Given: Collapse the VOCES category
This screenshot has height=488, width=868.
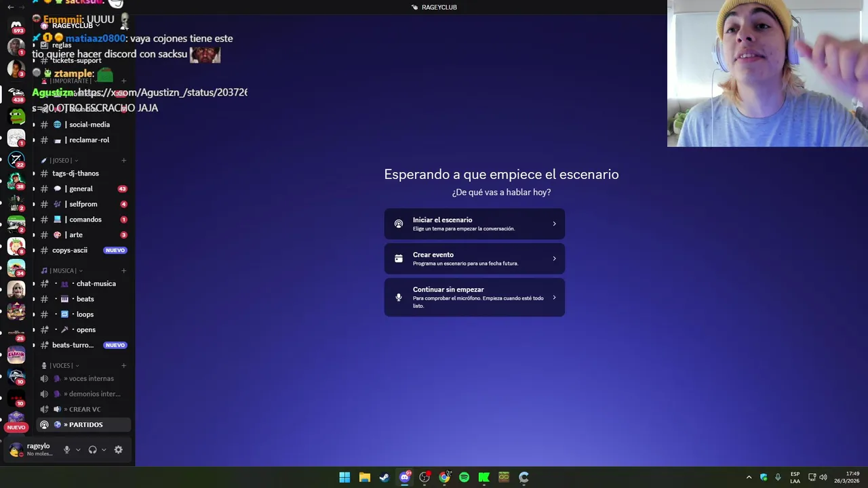Looking at the screenshot, I should point(60,365).
